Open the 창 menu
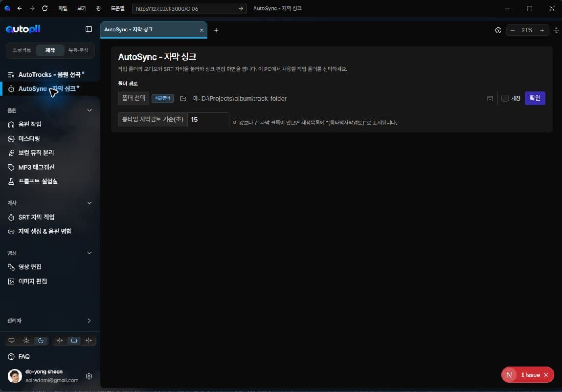The width and height of the screenshot is (562, 392). pyautogui.click(x=98, y=8)
